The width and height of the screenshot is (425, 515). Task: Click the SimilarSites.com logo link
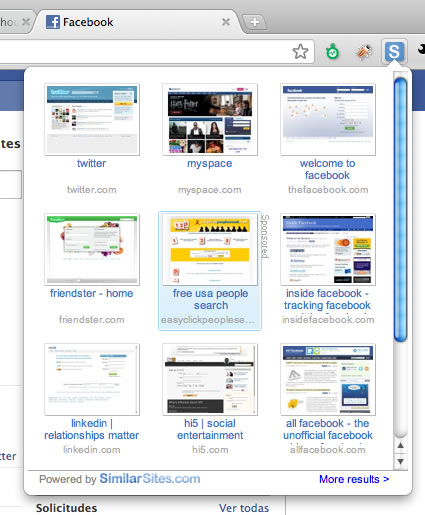tap(150, 479)
